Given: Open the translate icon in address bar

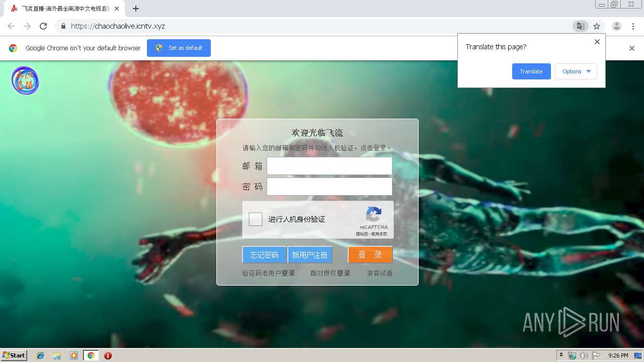Looking at the screenshot, I should [x=581, y=26].
